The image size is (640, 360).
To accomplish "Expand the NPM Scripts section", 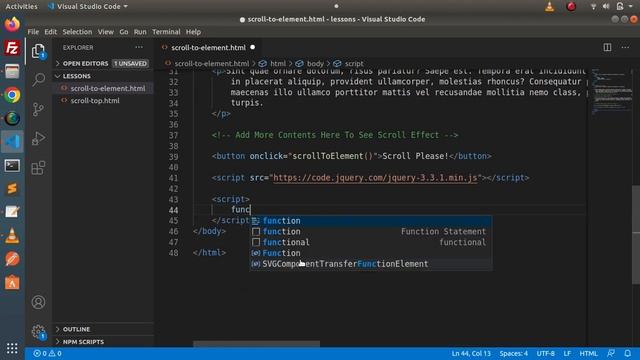I will (103, 342).
